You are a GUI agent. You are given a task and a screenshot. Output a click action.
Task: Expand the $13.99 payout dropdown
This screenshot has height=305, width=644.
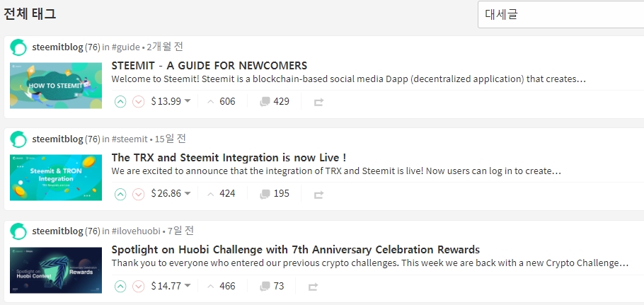pyautogui.click(x=188, y=101)
